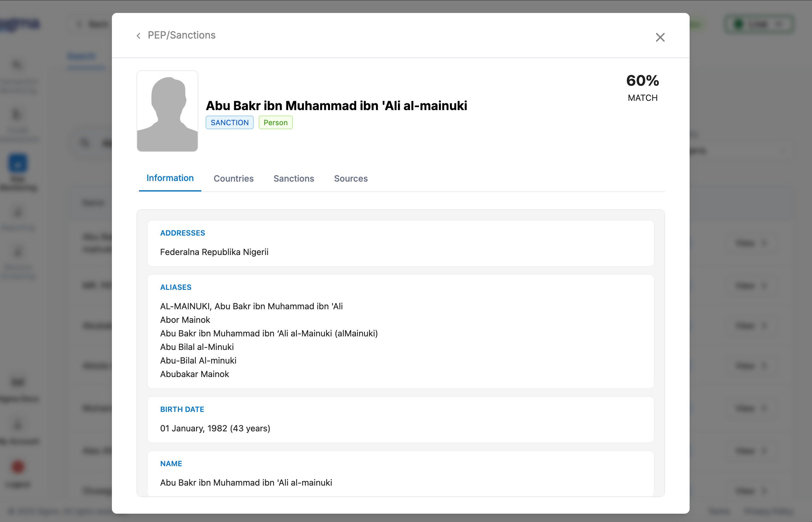Click the 60% match score
The width and height of the screenshot is (812, 522).
coord(642,81)
